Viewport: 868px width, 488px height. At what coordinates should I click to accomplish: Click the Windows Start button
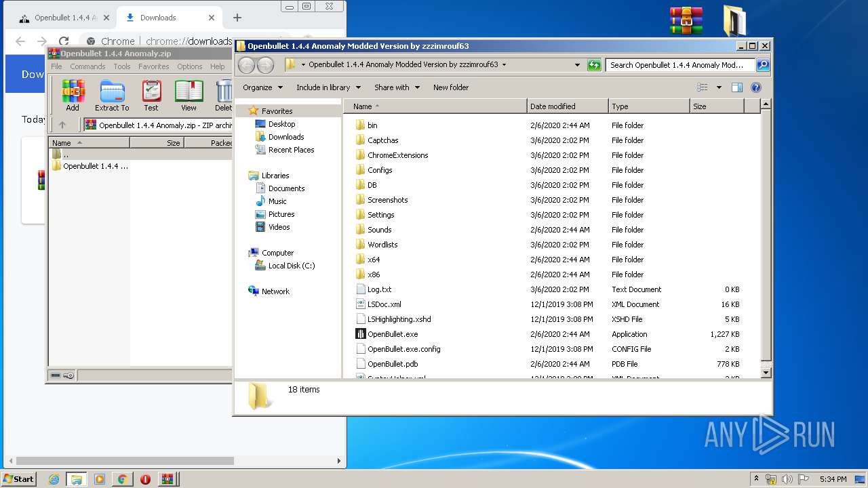pos(18,479)
